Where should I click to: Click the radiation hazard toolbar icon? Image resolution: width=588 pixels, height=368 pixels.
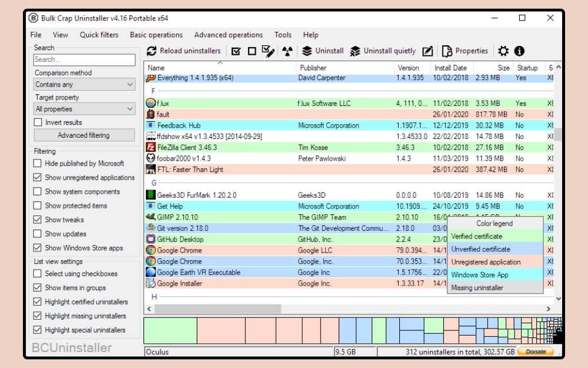(287, 51)
